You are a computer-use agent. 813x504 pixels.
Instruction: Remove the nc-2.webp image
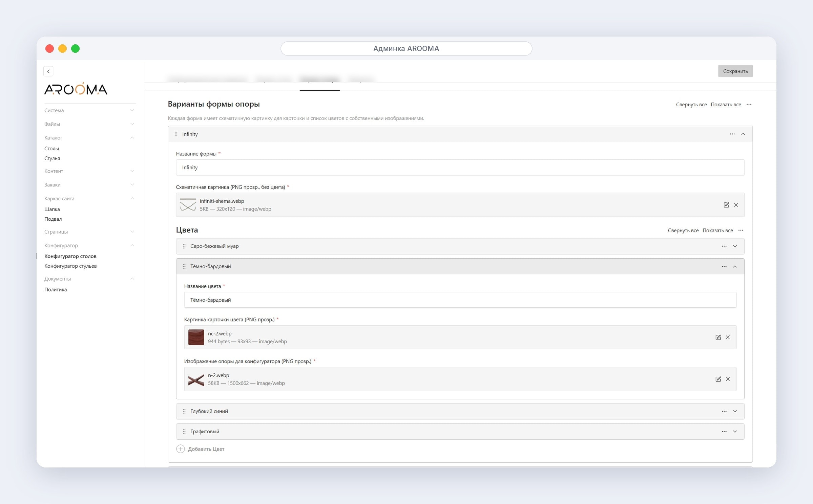[728, 337]
